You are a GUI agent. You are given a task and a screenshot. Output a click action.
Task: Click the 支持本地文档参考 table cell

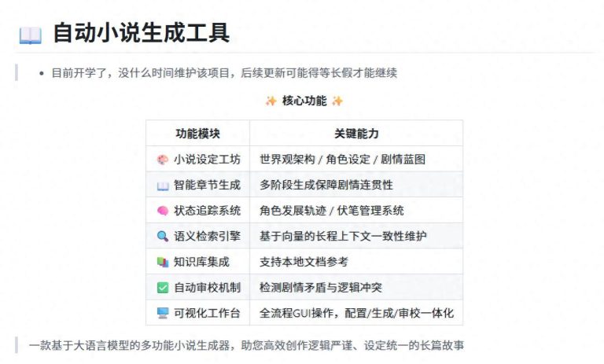[x=304, y=262]
